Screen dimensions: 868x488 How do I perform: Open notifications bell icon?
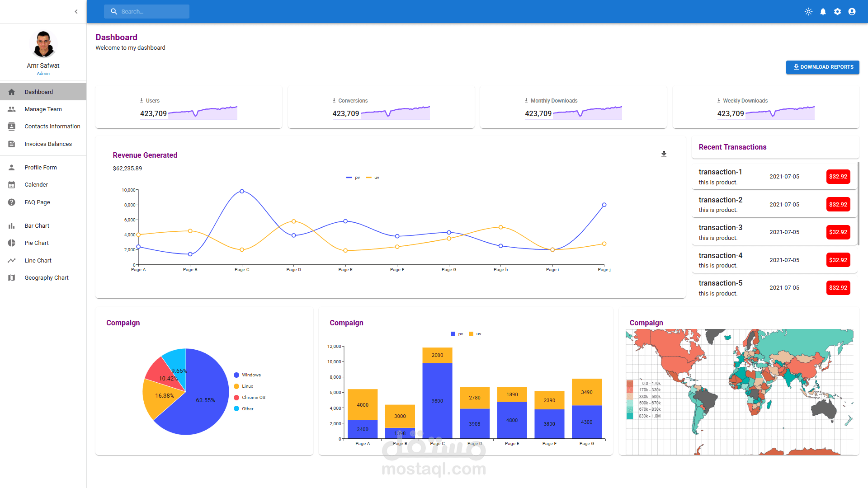(x=823, y=12)
